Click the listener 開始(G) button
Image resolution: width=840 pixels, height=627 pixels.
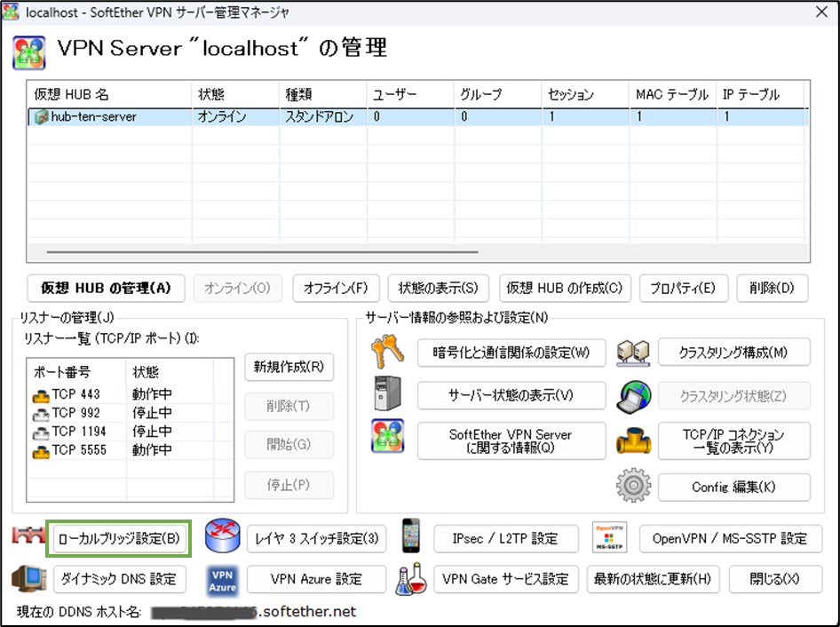tap(289, 444)
